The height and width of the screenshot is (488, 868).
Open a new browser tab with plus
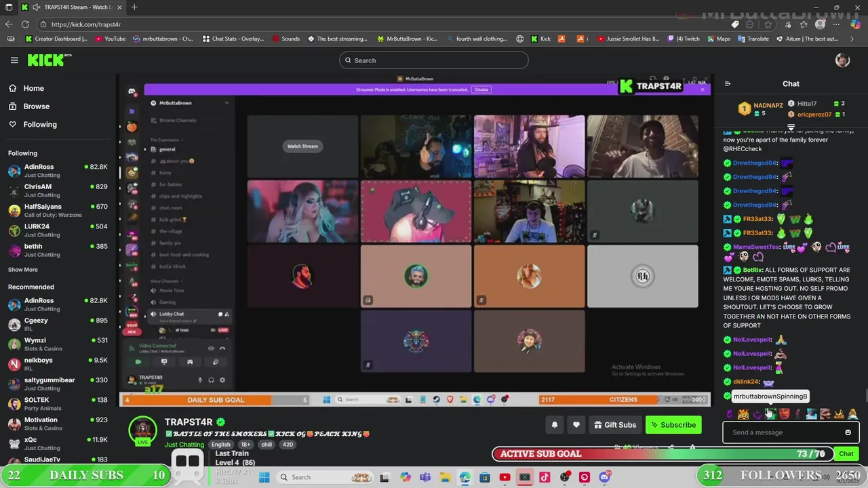(x=134, y=7)
